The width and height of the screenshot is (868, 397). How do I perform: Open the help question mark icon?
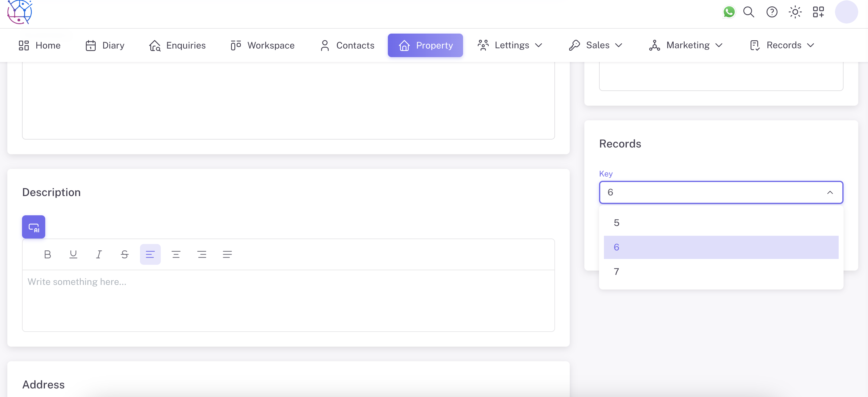point(772,12)
